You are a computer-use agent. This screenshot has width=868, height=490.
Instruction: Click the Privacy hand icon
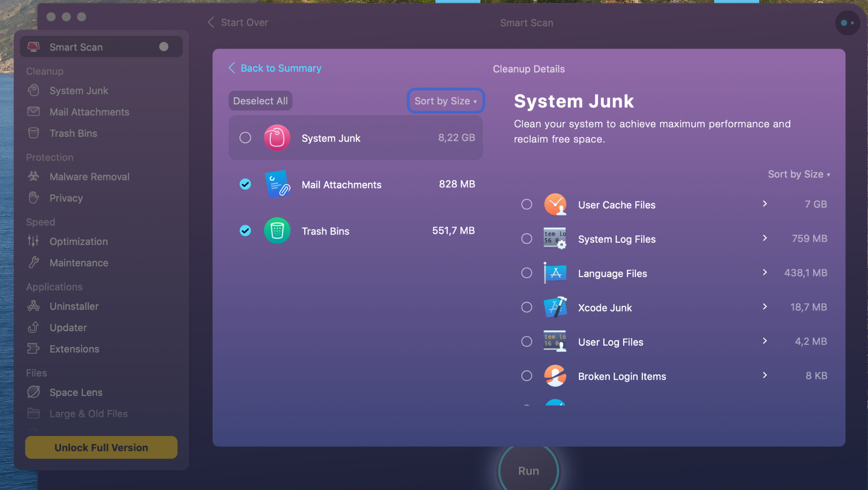(x=34, y=198)
